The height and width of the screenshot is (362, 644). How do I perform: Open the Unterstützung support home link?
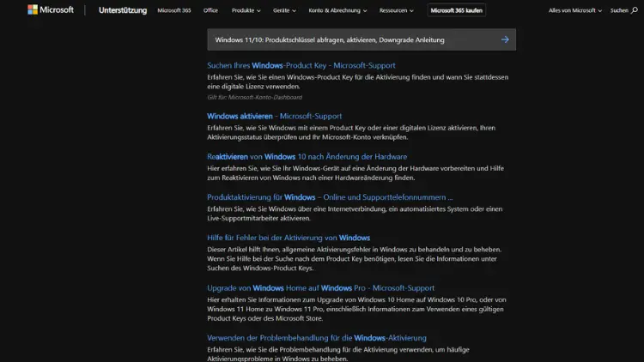pyautogui.click(x=123, y=10)
